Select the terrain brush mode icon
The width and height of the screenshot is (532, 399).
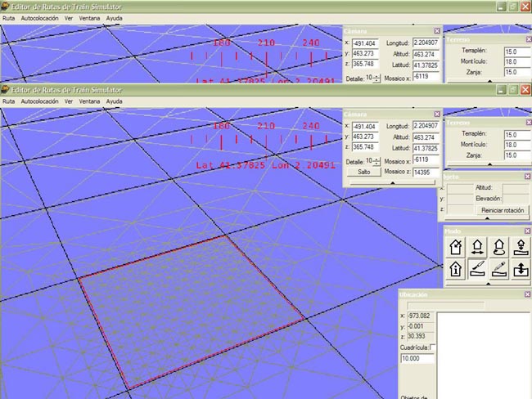[x=478, y=268]
